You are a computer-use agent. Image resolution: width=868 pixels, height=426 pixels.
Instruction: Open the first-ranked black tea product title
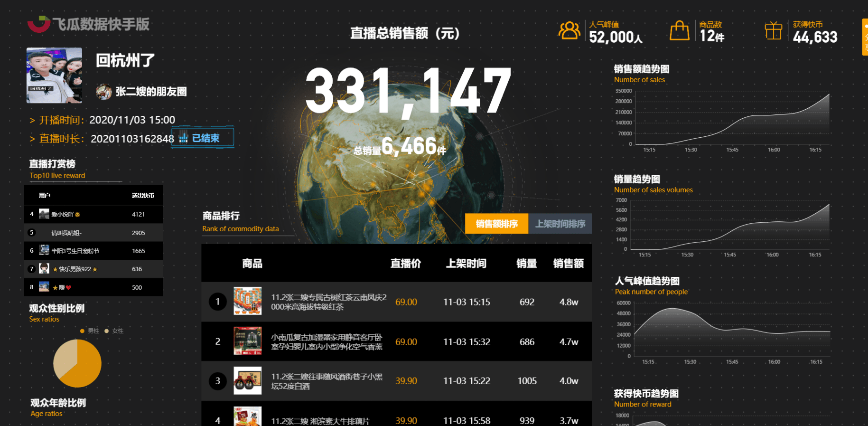click(x=328, y=302)
